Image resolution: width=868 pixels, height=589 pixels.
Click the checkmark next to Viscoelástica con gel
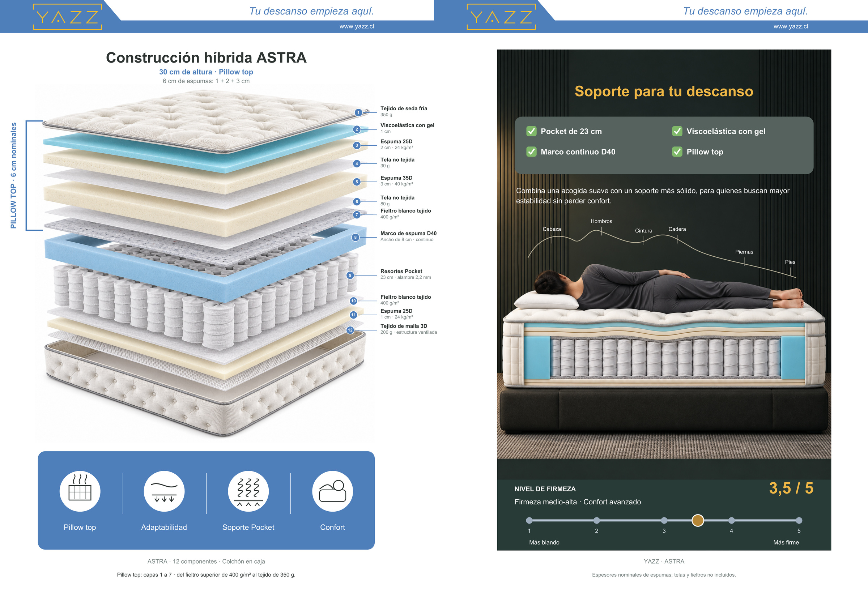pyautogui.click(x=677, y=131)
